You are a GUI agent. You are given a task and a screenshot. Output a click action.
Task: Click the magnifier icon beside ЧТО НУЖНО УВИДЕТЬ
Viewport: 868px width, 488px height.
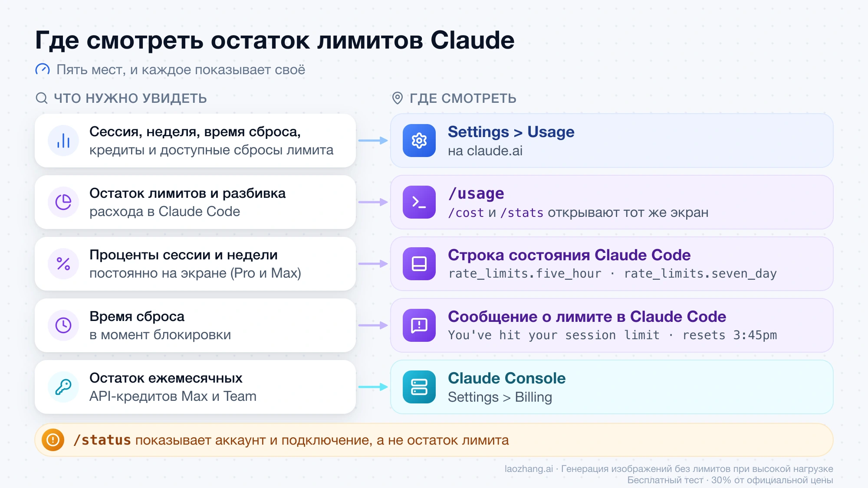(x=42, y=98)
